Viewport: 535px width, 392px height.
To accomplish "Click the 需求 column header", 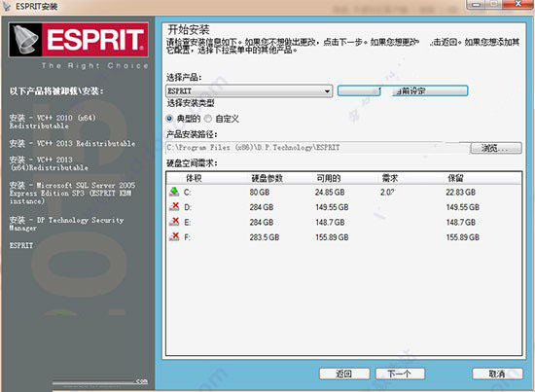I will pyautogui.click(x=390, y=178).
